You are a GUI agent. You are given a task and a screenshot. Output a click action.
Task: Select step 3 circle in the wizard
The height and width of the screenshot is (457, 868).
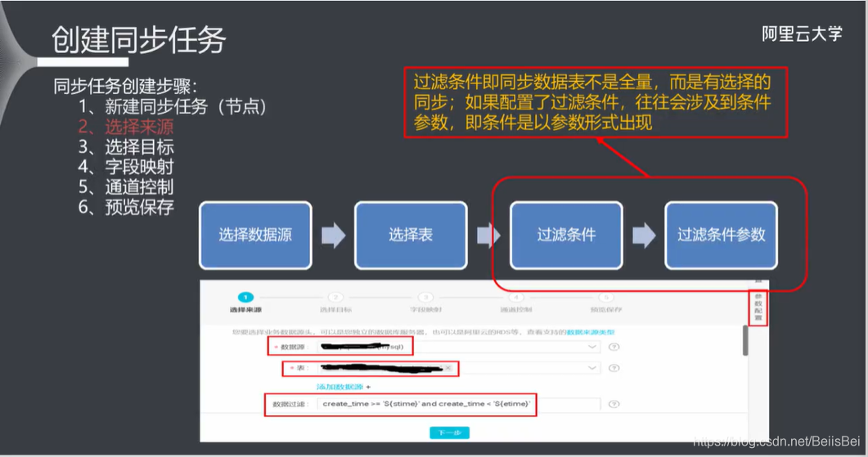(425, 297)
